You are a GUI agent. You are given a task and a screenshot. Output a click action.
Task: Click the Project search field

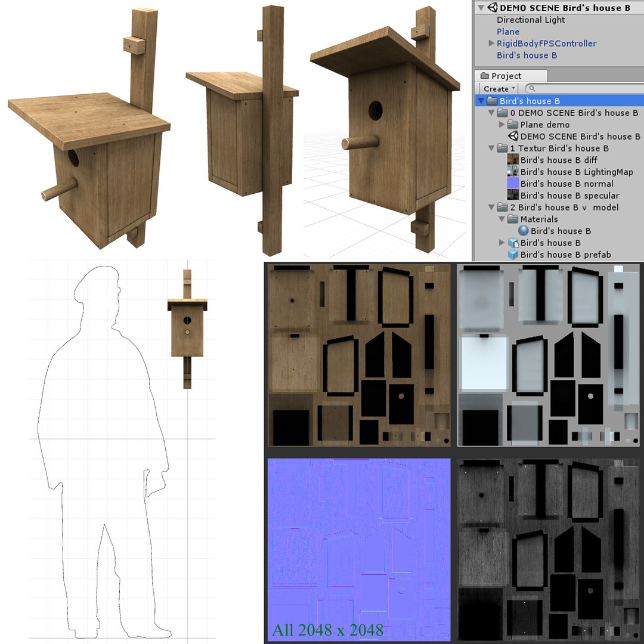point(584,89)
